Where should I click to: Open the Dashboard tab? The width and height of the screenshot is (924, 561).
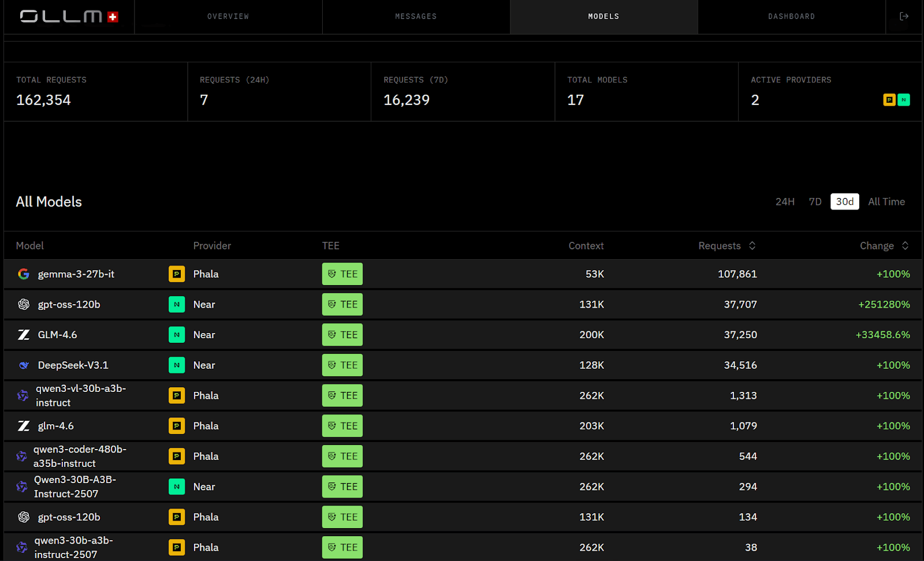791,17
